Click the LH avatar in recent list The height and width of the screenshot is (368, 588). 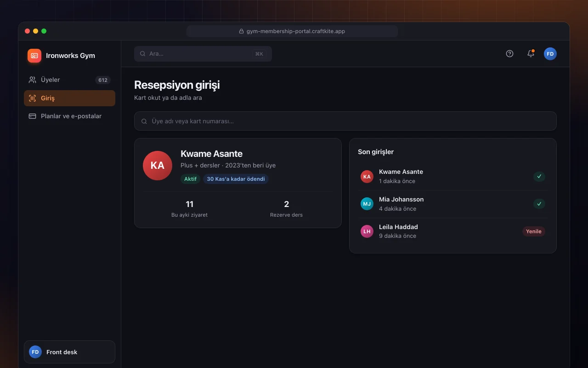367,231
